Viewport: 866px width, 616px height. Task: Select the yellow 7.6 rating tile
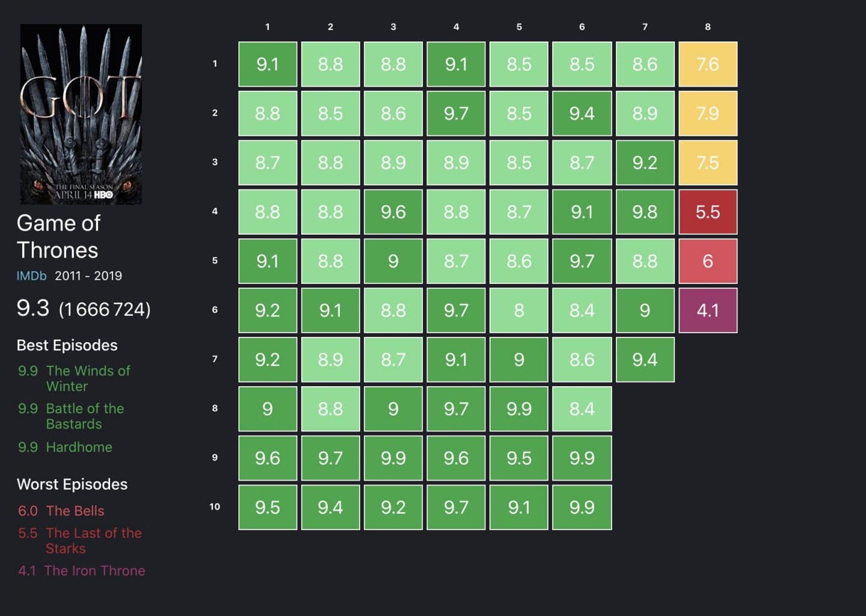coord(708,64)
